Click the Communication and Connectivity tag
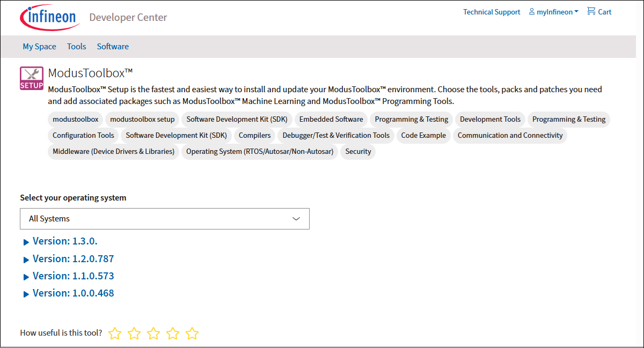This screenshot has width=644, height=348. 510,135
